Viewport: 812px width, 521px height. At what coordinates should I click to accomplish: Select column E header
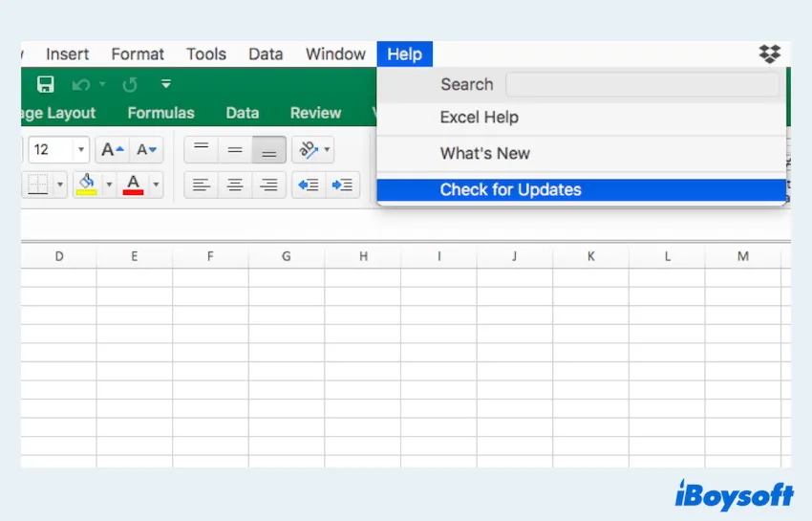point(134,256)
